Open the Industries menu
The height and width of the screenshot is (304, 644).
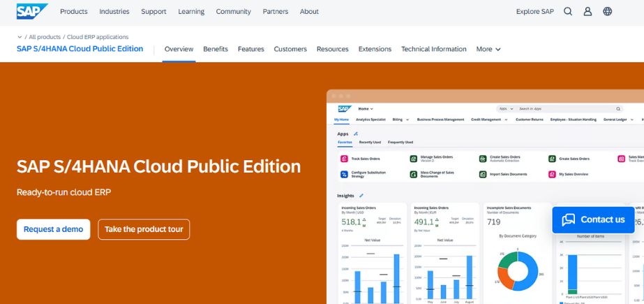pyautogui.click(x=114, y=11)
